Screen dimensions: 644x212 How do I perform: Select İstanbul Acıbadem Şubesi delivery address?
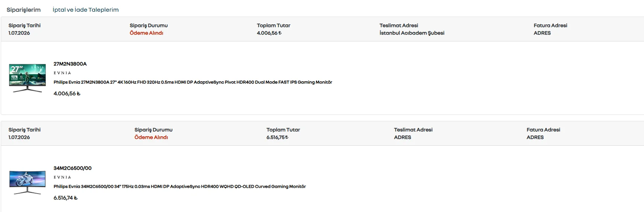click(412, 33)
